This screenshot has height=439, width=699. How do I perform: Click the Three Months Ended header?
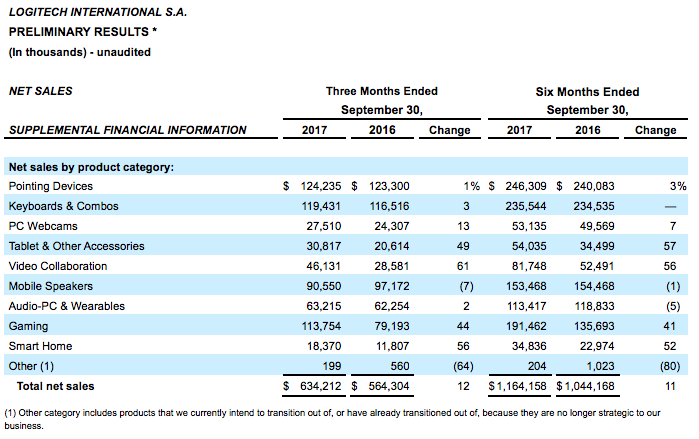[382, 91]
